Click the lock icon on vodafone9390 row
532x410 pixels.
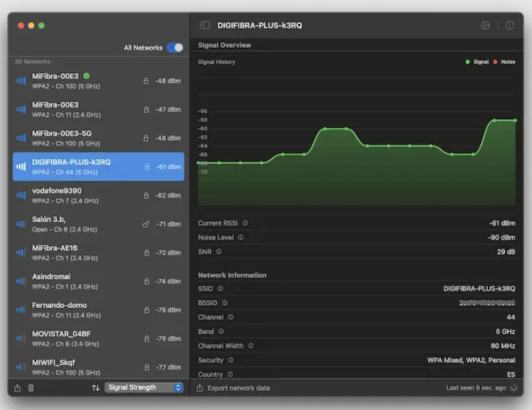pyautogui.click(x=146, y=195)
